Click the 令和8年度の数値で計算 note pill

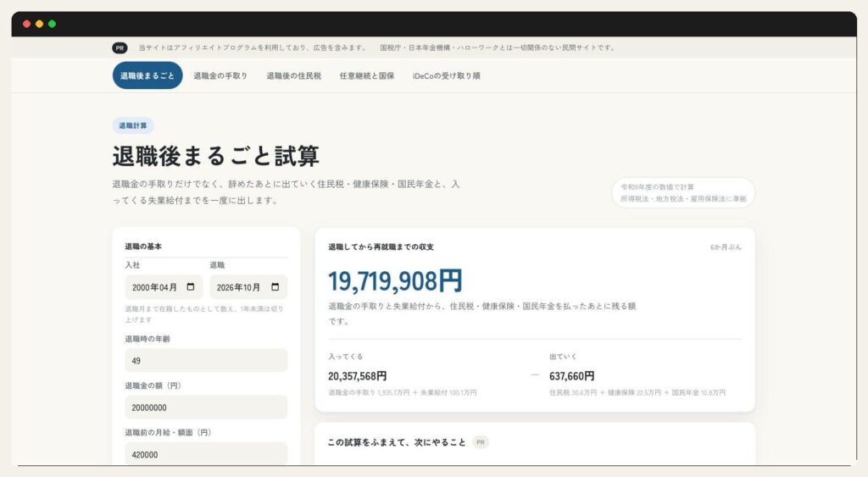point(683,192)
